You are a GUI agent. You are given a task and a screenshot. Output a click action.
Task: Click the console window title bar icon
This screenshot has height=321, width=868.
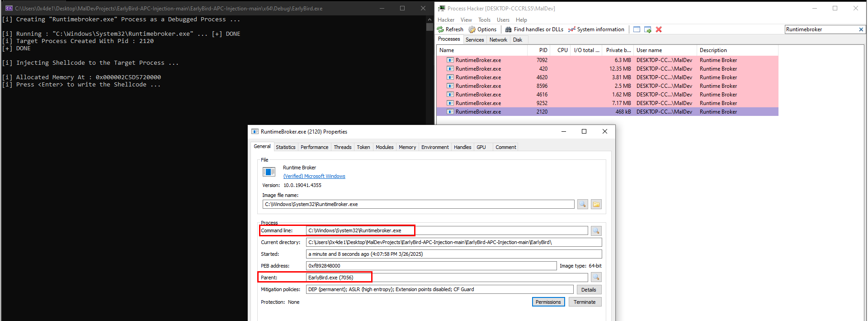click(x=9, y=8)
